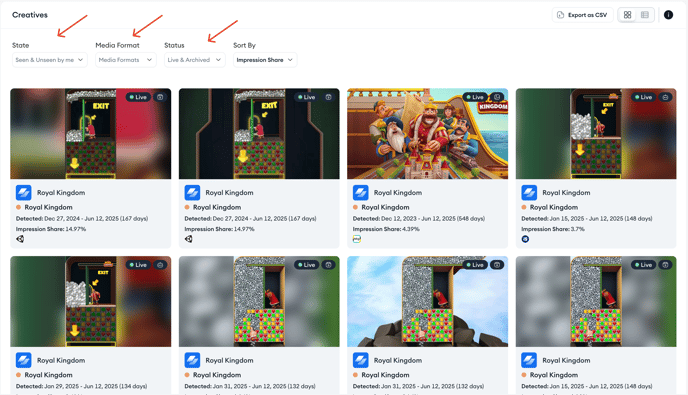The width and height of the screenshot is (688, 395).
Task: Click the Unity icon on the black-background EXIT card
Action: [x=189, y=239]
